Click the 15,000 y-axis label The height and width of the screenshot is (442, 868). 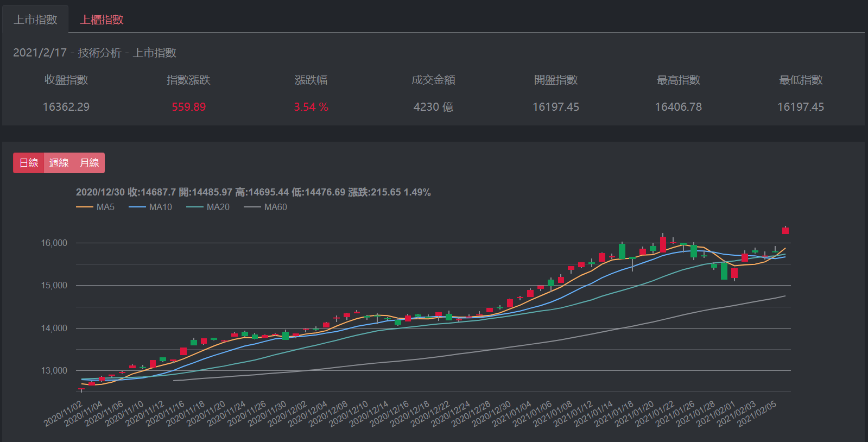(54, 285)
